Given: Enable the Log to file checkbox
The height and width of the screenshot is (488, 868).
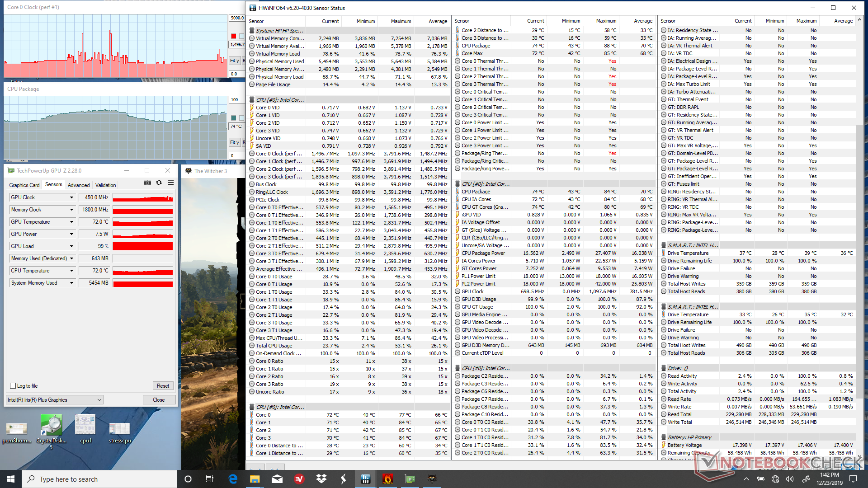Looking at the screenshot, I should click(13, 386).
